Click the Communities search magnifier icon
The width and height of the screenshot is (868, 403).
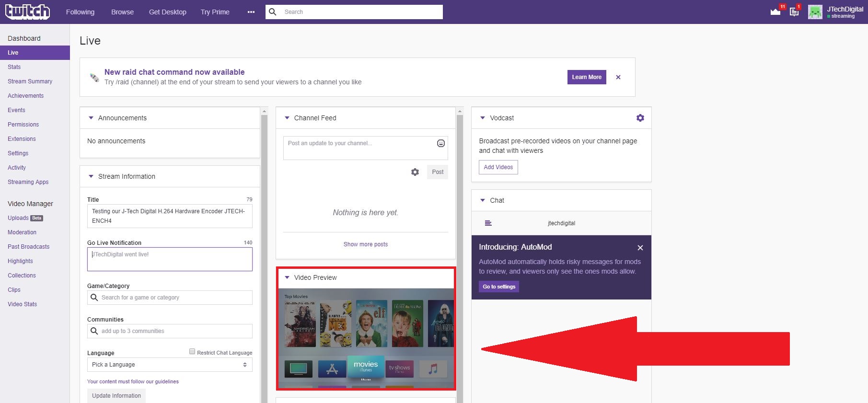(94, 331)
